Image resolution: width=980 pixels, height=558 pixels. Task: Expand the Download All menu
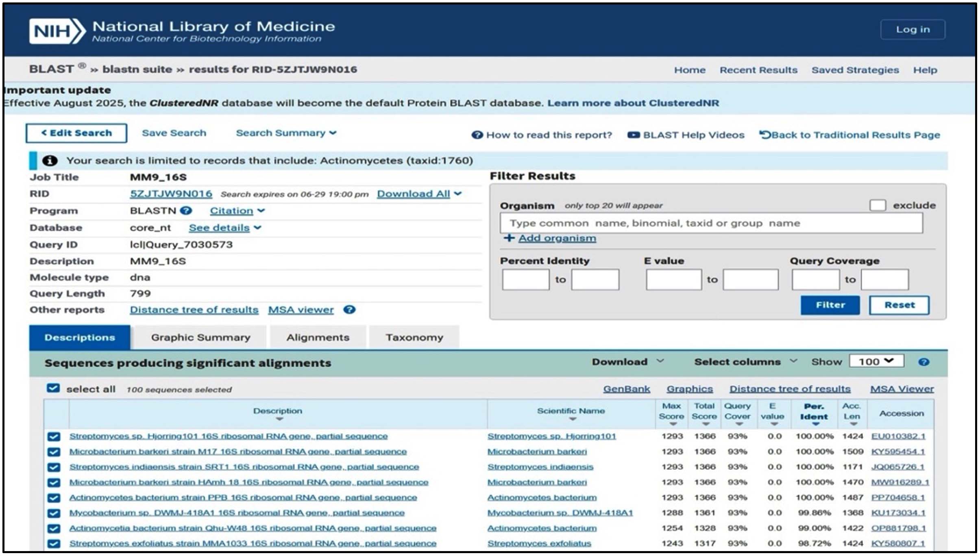click(x=419, y=194)
